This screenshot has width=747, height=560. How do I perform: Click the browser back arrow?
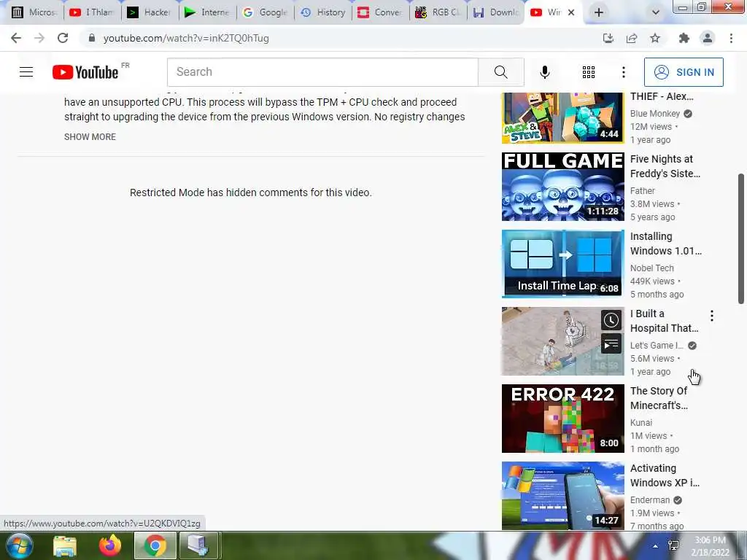pyautogui.click(x=16, y=38)
